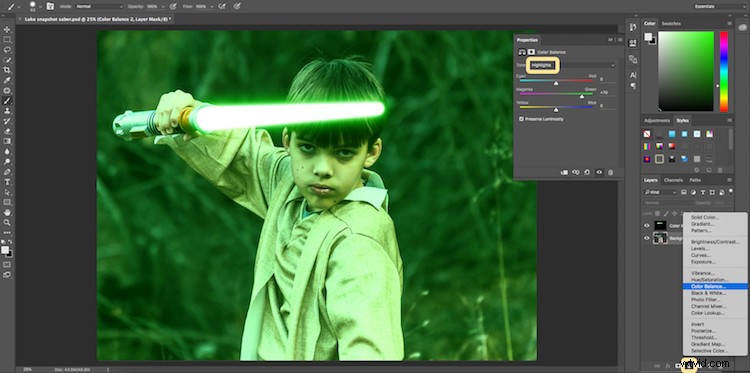This screenshot has width=750, height=373.
Task: Select the Hand tool
Action: pyautogui.click(x=7, y=212)
